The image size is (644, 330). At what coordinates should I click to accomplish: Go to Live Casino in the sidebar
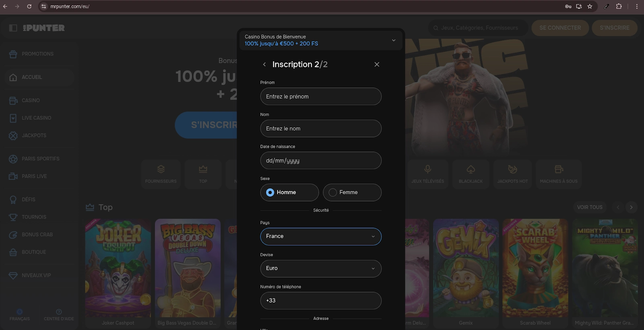[x=36, y=118]
